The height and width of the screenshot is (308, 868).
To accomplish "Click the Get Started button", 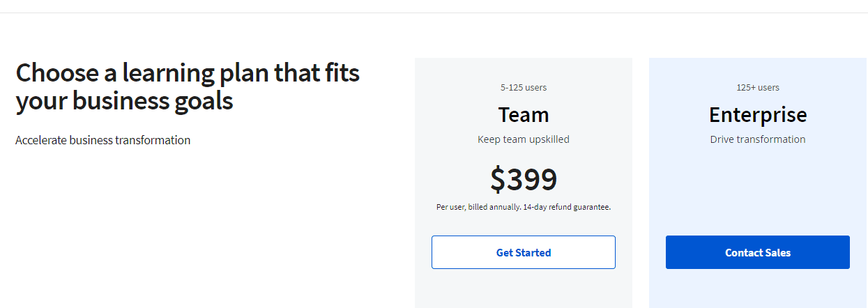I will coord(523,252).
